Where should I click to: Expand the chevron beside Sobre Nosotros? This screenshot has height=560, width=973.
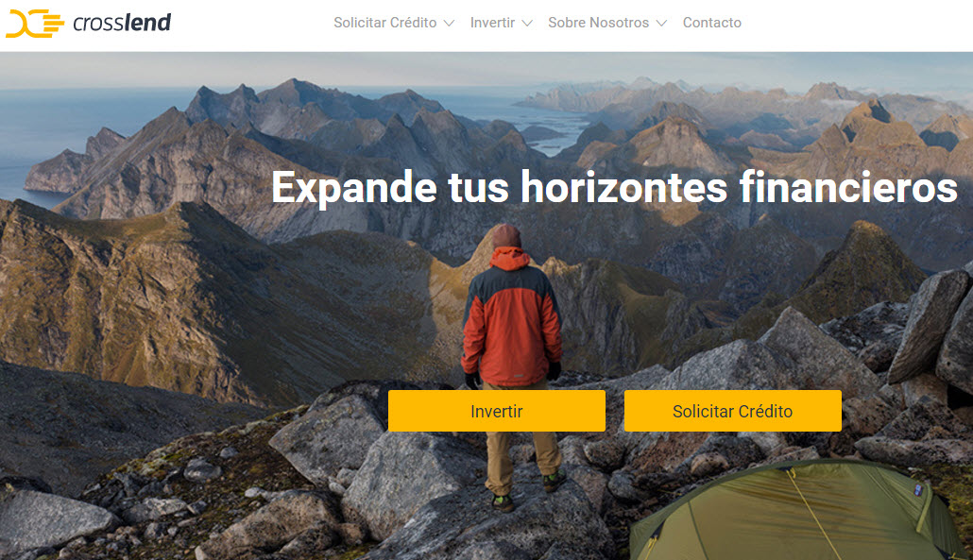click(x=661, y=24)
